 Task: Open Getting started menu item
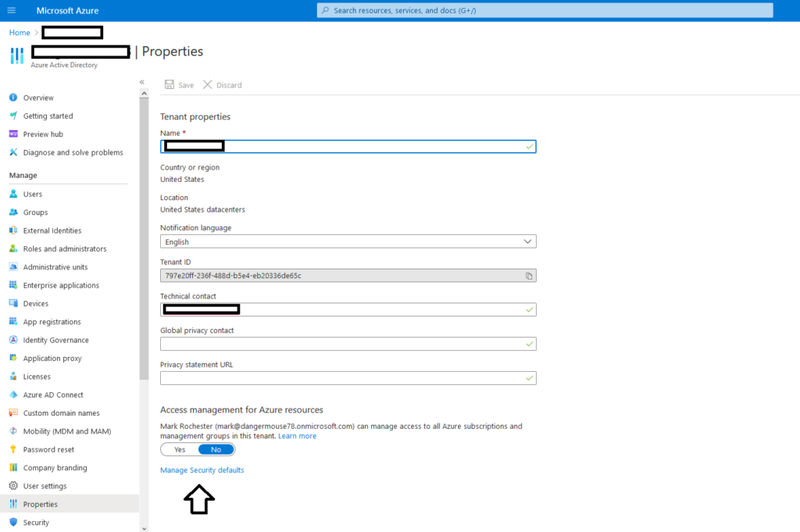(x=48, y=116)
